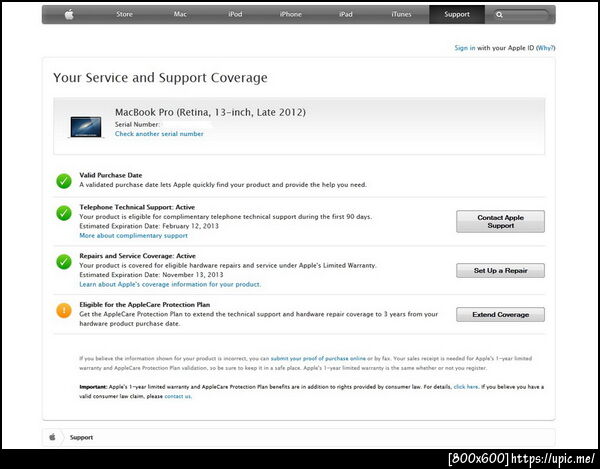Click the Extend Coverage button
This screenshot has height=469, width=600.
500,314
